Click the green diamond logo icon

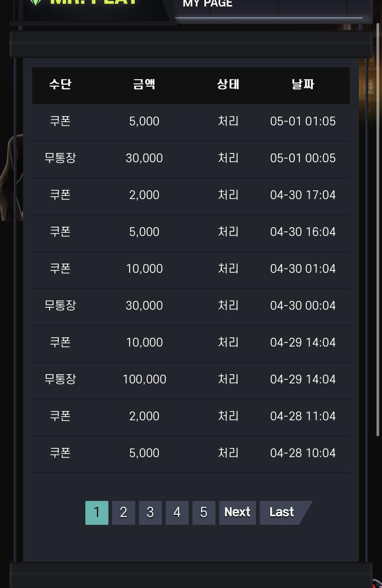pos(36,2)
